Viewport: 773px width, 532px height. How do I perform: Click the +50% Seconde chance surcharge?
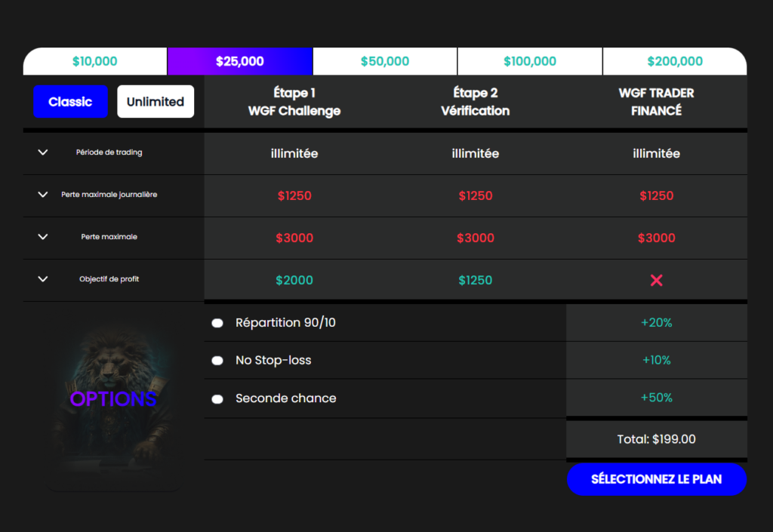coord(656,398)
